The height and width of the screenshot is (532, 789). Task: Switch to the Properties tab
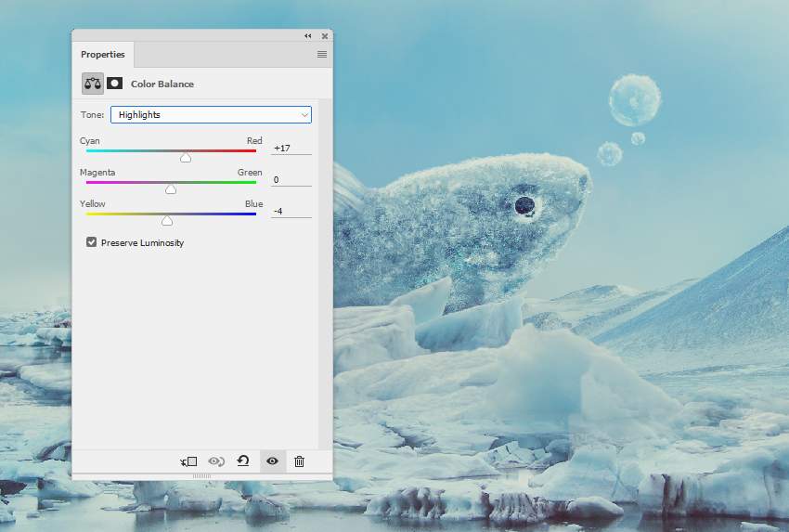pyautogui.click(x=102, y=55)
